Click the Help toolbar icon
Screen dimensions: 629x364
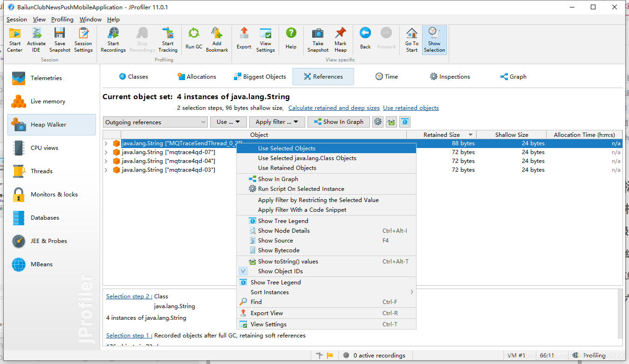click(x=291, y=38)
